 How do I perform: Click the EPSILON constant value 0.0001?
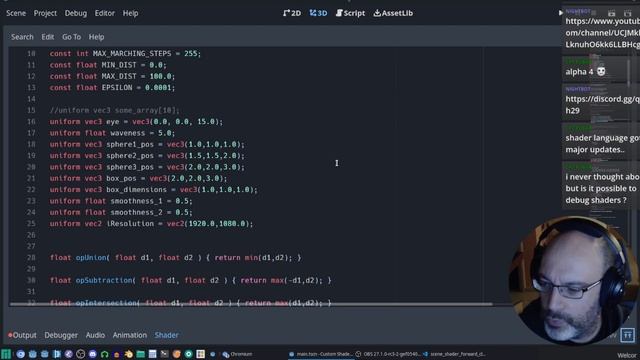(158, 87)
